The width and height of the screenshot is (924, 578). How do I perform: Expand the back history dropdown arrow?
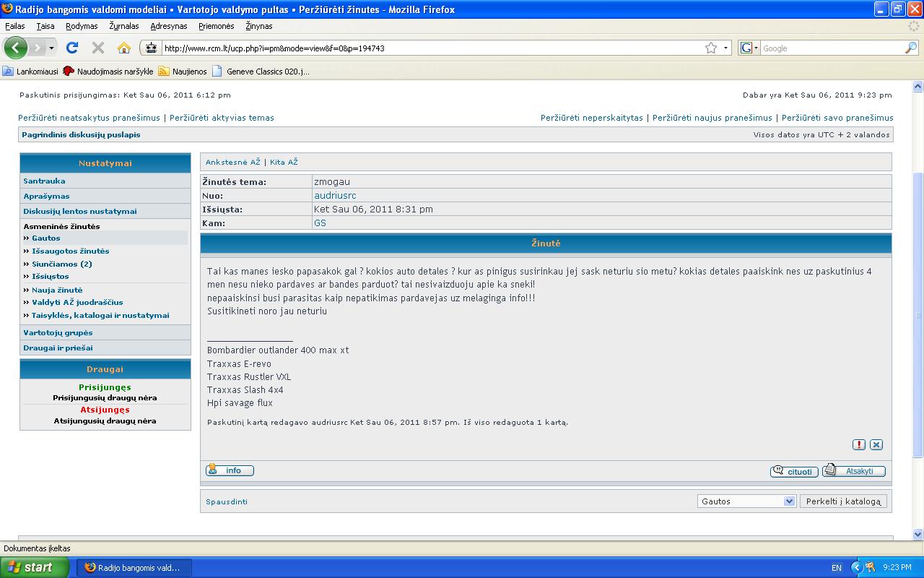tap(51, 48)
